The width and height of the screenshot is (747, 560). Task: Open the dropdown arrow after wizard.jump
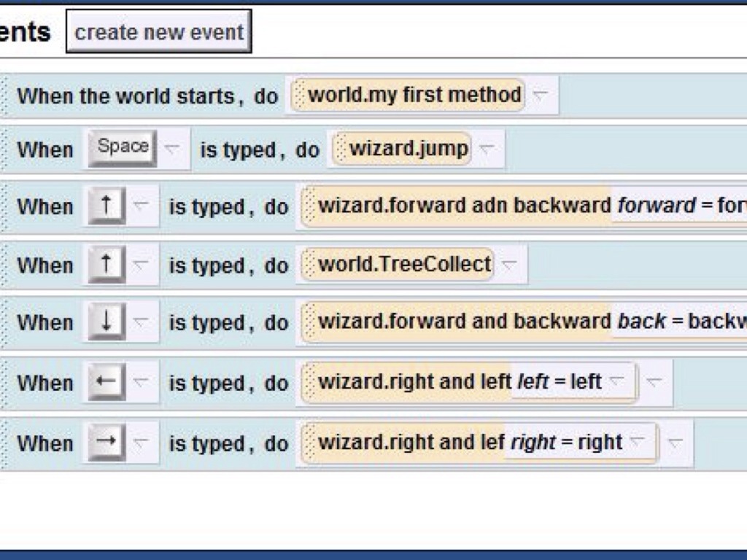point(487,149)
